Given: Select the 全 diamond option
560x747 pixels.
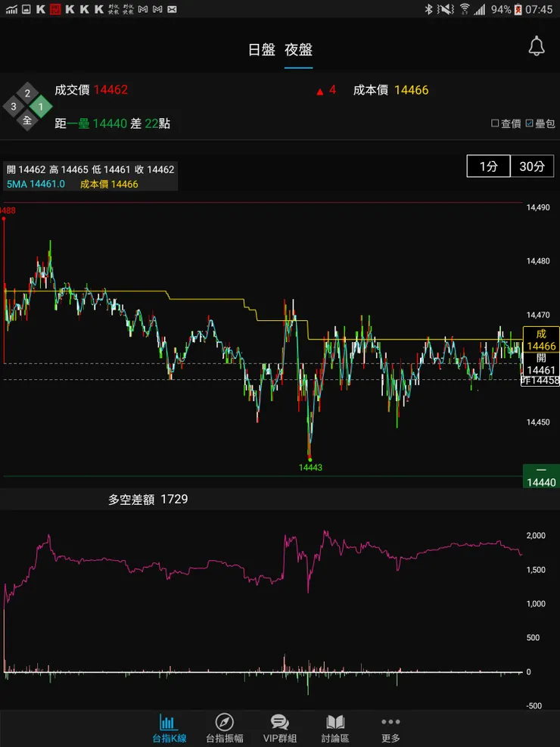Looking at the screenshot, I should pyautogui.click(x=27, y=120).
